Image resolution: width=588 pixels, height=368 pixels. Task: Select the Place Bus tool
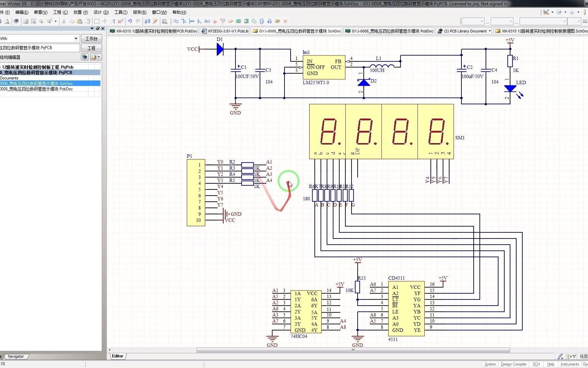click(184, 21)
